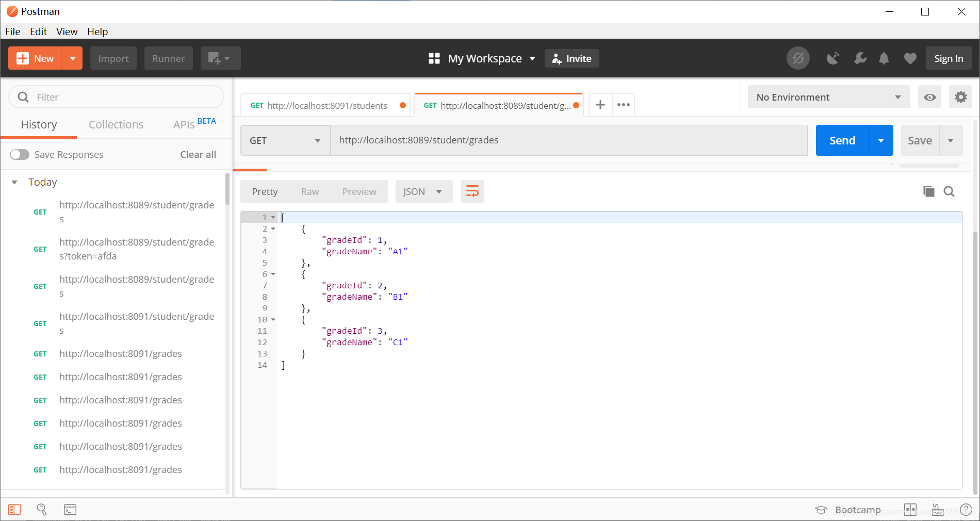The height and width of the screenshot is (521, 980).
Task: Open notifications bell icon
Action: [884, 58]
